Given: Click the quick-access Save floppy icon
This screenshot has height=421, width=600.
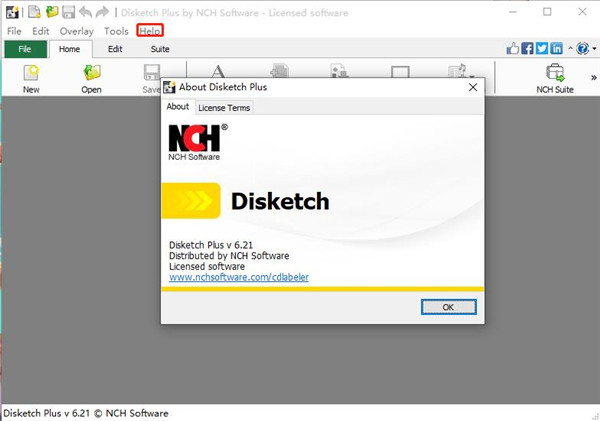Looking at the screenshot, I should [x=69, y=12].
